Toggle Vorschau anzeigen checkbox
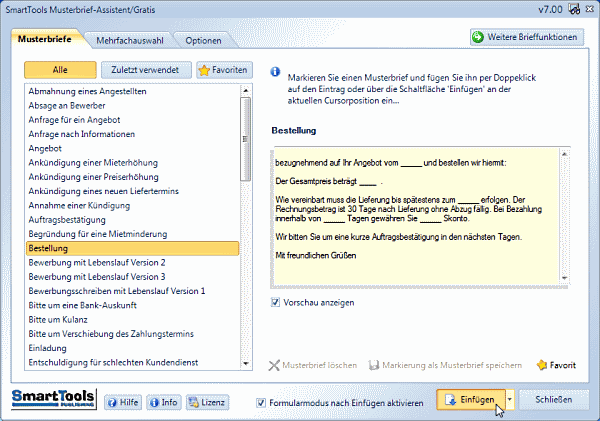600x421 pixels. coord(275,302)
